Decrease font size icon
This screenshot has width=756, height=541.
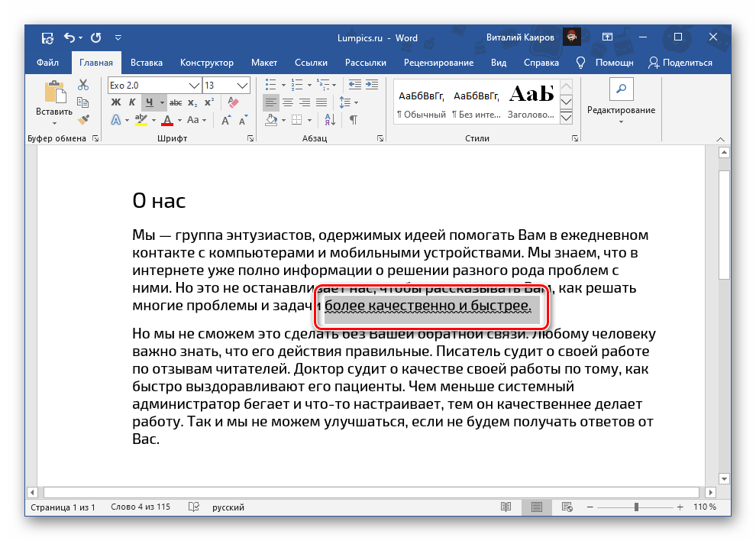[243, 120]
